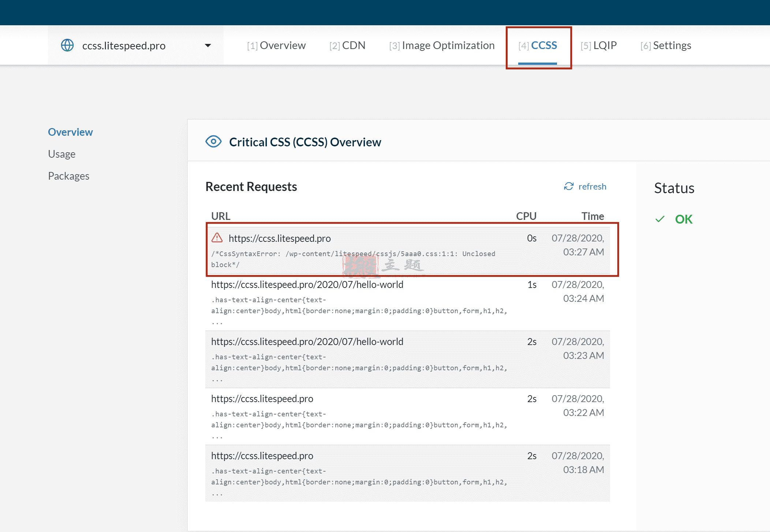
Task: Click the red warning triangle icon
Action: [x=217, y=238]
